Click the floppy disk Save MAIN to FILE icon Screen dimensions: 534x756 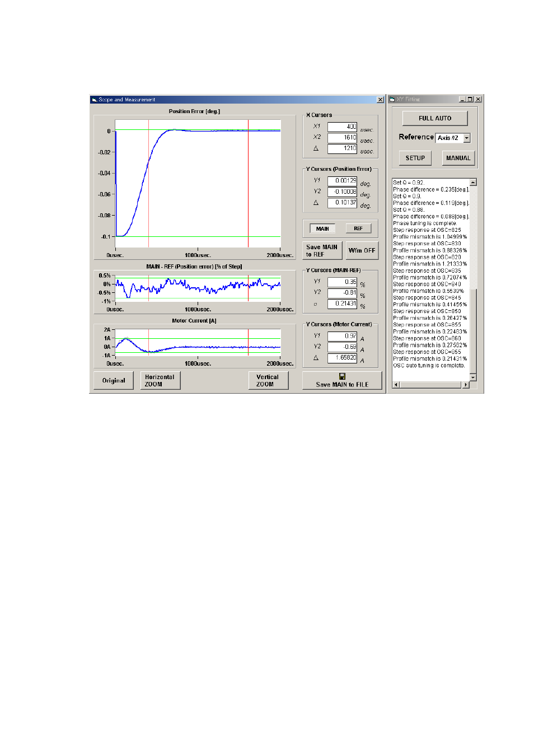pos(342,376)
